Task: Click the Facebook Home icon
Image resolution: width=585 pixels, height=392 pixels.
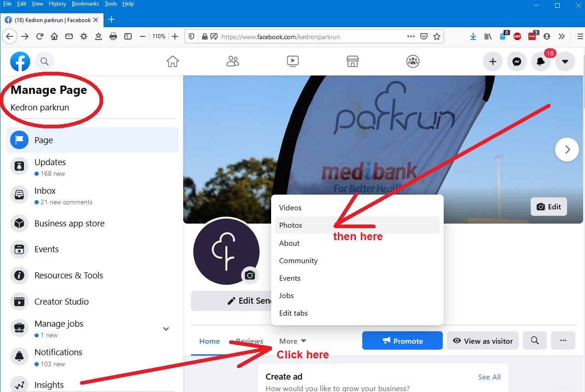Action: click(x=173, y=61)
